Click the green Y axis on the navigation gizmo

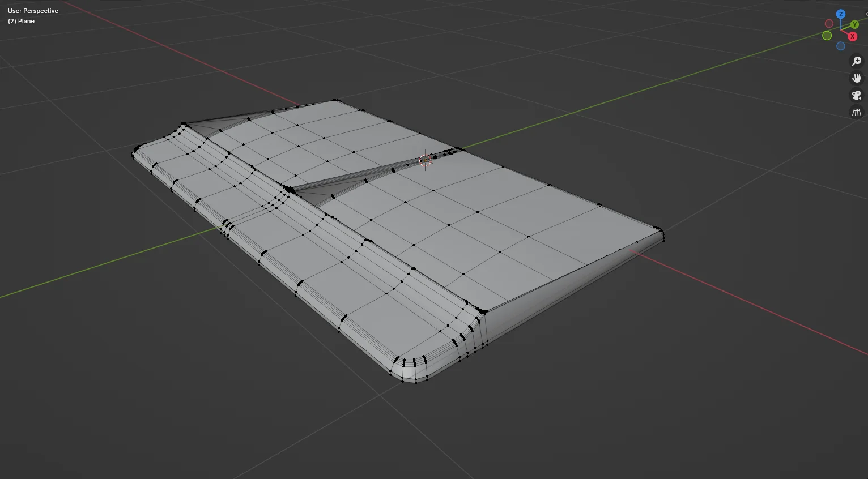tap(854, 24)
